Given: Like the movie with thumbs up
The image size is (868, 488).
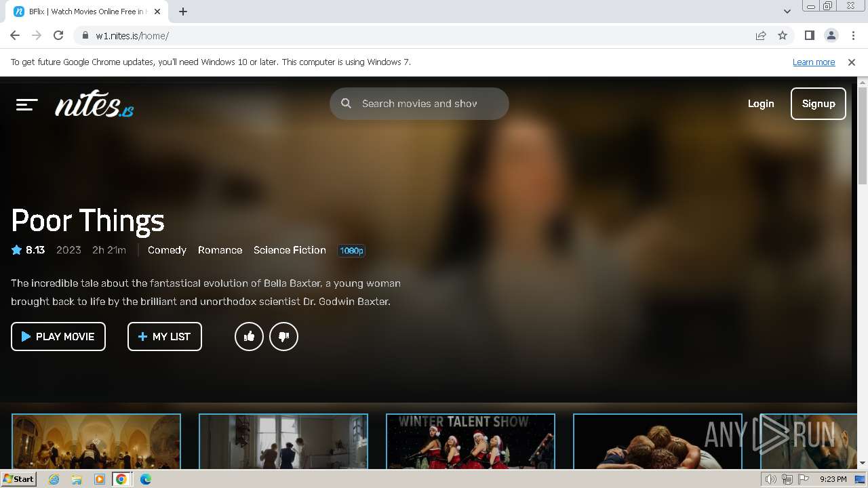Looking at the screenshot, I should click(x=249, y=336).
